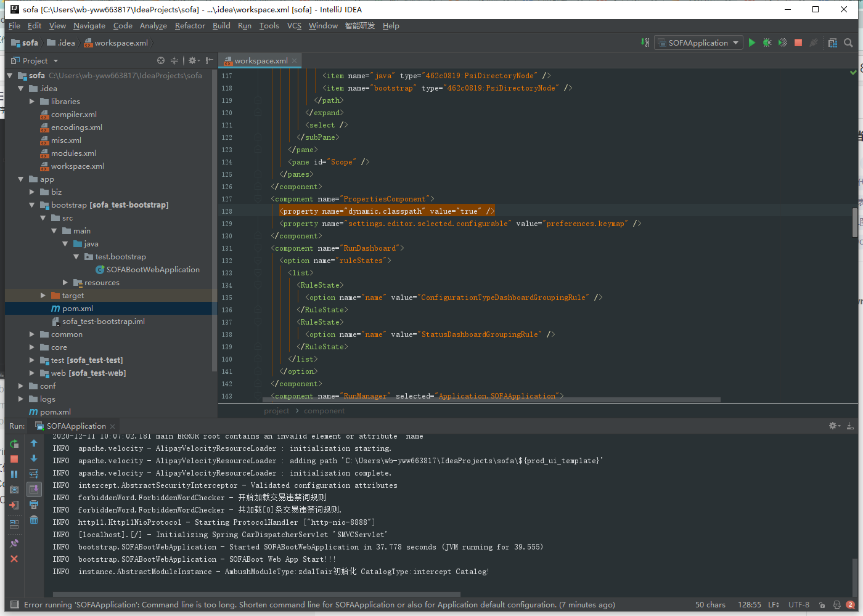Hide the Run tool window icon
Image resolution: width=863 pixels, height=616 pixels.
[850, 426]
